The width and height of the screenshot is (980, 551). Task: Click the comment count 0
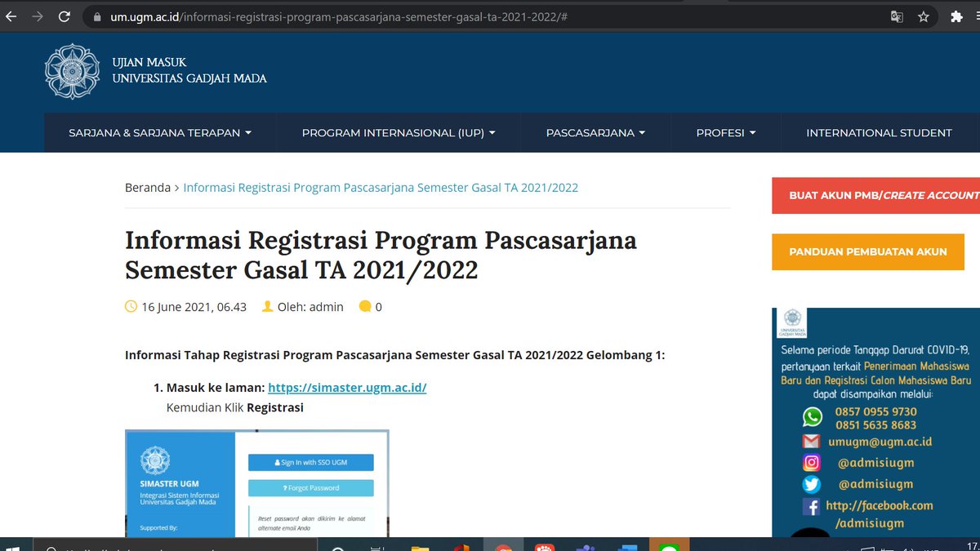coord(379,307)
